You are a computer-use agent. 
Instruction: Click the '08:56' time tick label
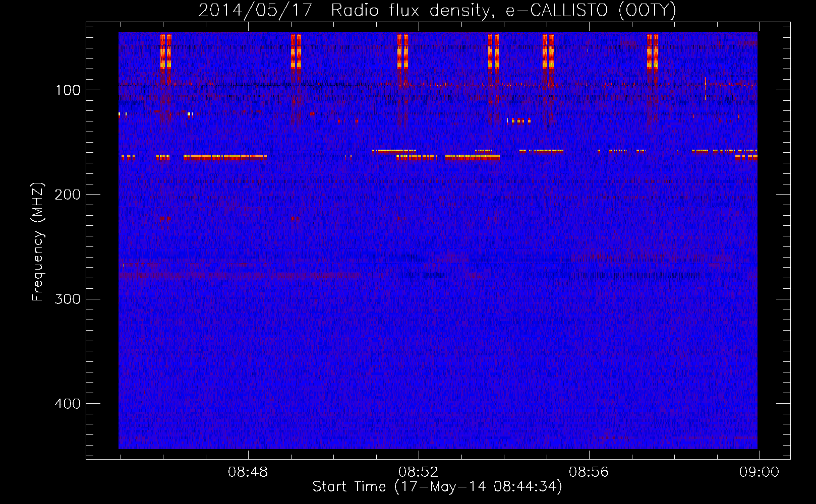coord(589,472)
